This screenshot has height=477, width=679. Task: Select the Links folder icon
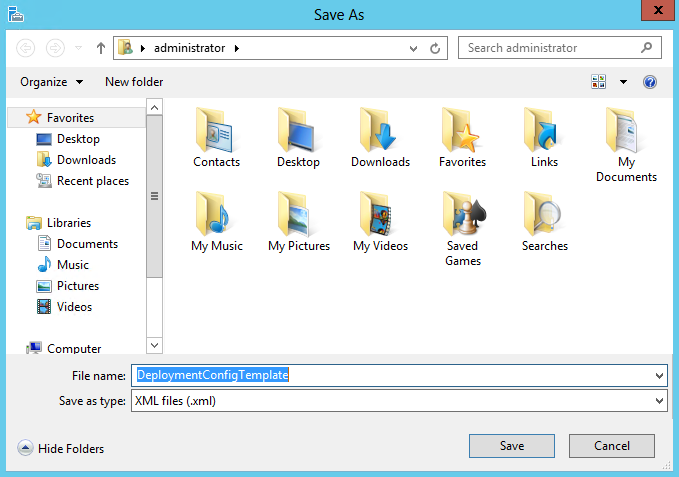(x=543, y=130)
